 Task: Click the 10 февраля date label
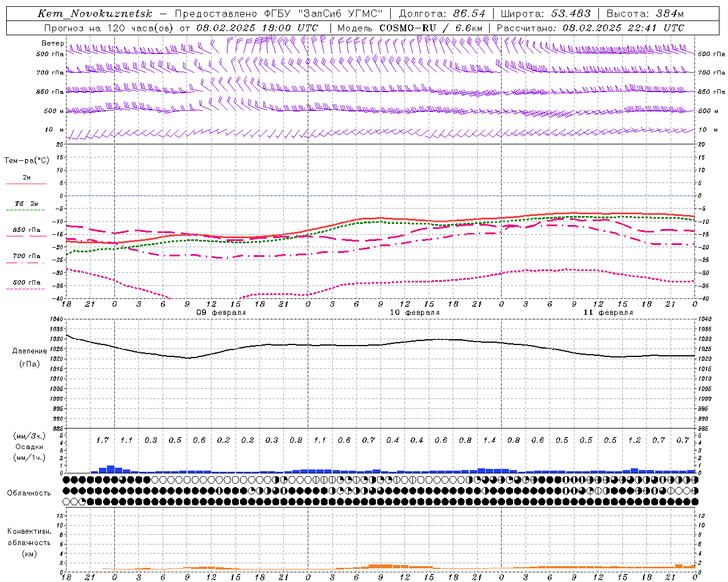[415, 313]
